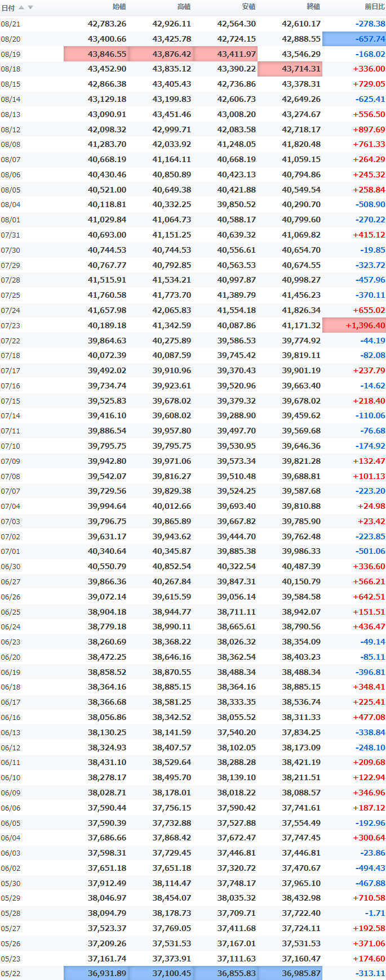Image resolution: width=386 pixels, height=980 pixels.
Task: Select the 07/11 close price 39,569.68
Action: click(x=301, y=431)
